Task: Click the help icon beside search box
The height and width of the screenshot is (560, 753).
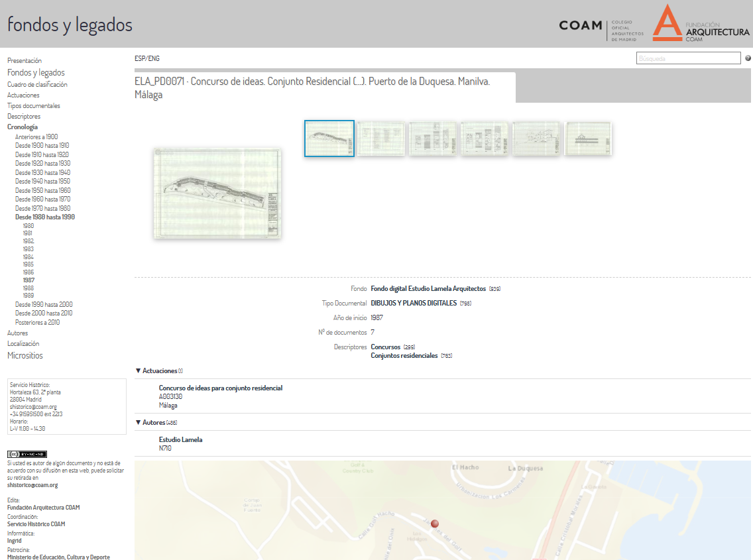Action: (748, 58)
